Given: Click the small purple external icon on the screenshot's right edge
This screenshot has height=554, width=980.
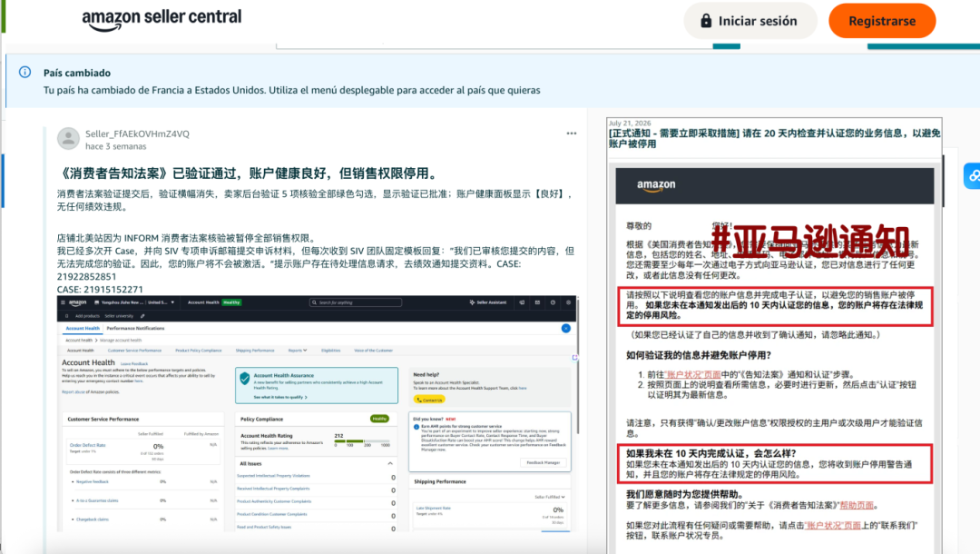Looking at the screenshot, I should (x=574, y=358).
